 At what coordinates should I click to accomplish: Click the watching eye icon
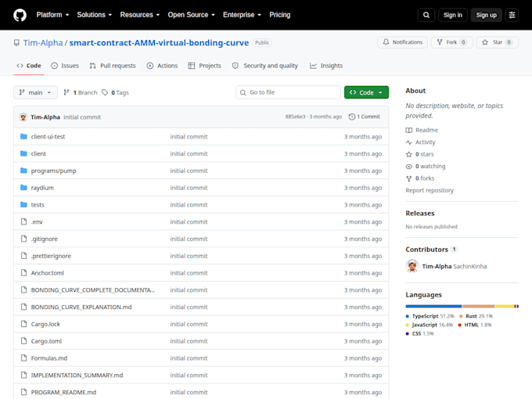tap(409, 166)
